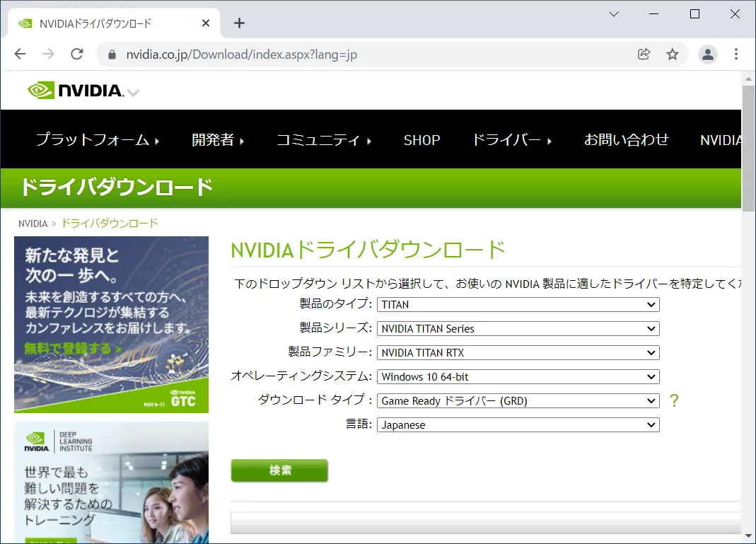Screen dimensions: 756x544
Task: Open the オペレーティングシステム dropdown
Action: (518, 376)
